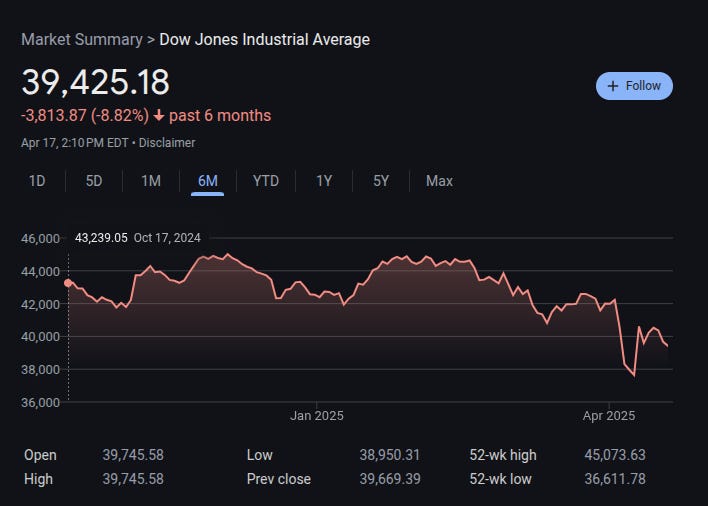Click the Dow Jones Industrial Average title
This screenshot has width=708, height=506.
265,39
